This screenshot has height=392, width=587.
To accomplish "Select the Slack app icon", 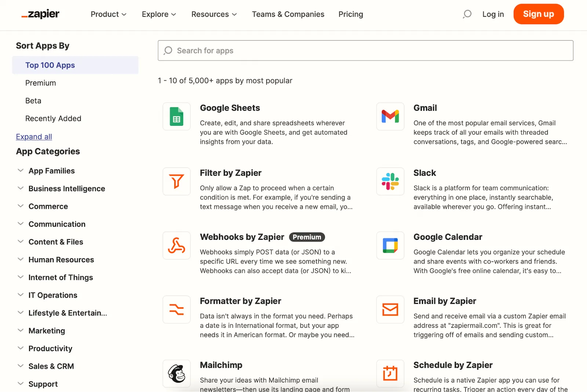I will (390, 181).
